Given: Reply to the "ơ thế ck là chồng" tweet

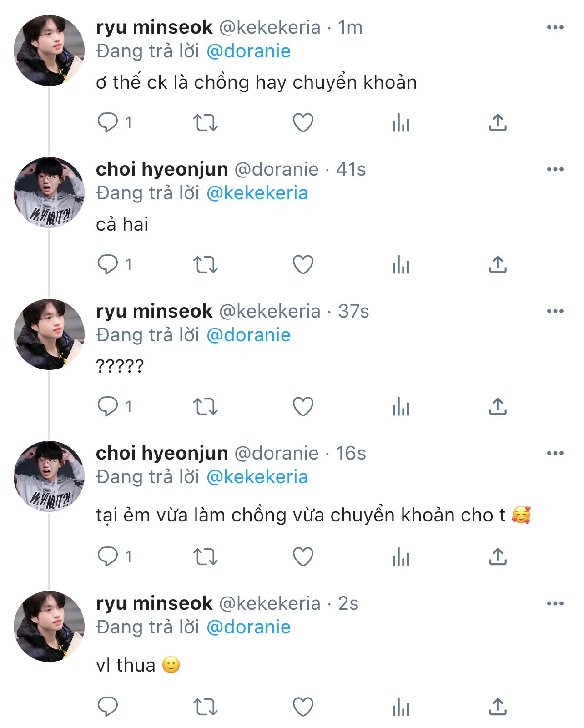Looking at the screenshot, I should click(x=108, y=123).
